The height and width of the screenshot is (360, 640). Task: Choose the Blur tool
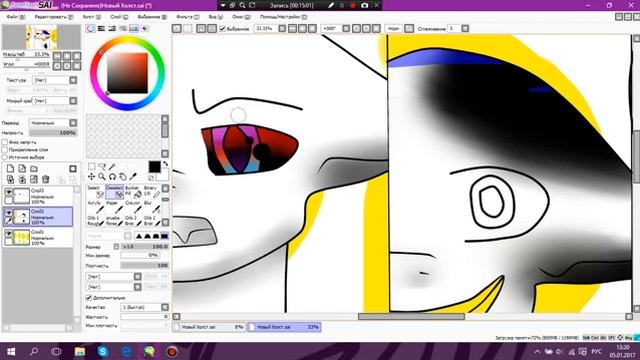(151, 207)
